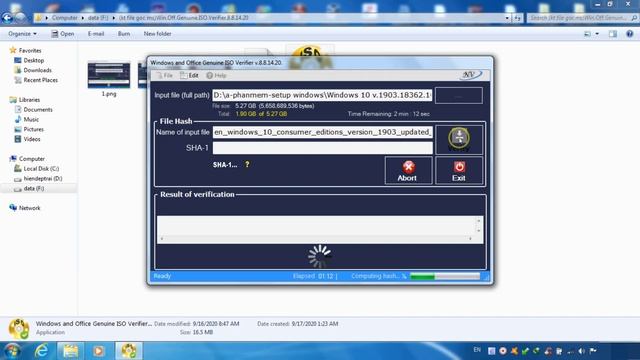Click the change your view icon
This screenshot has width=640, height=360.
(x=587, y=34)
